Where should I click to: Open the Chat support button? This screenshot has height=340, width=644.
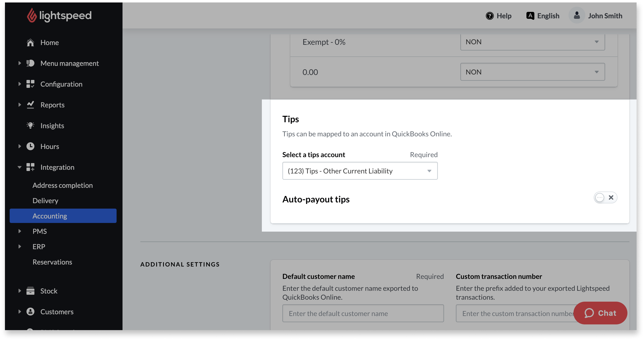coord(600,313)
